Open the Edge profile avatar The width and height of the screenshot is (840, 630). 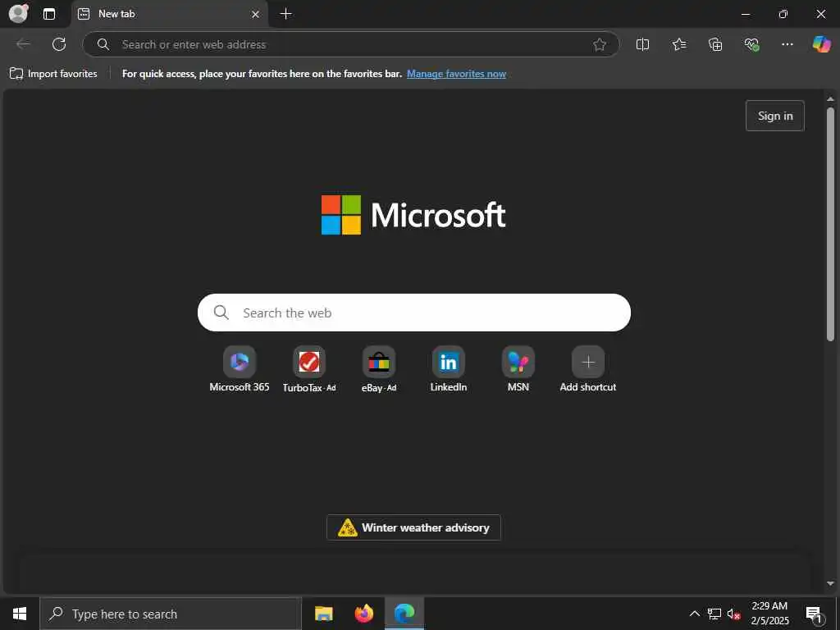(x=18, y=13)
